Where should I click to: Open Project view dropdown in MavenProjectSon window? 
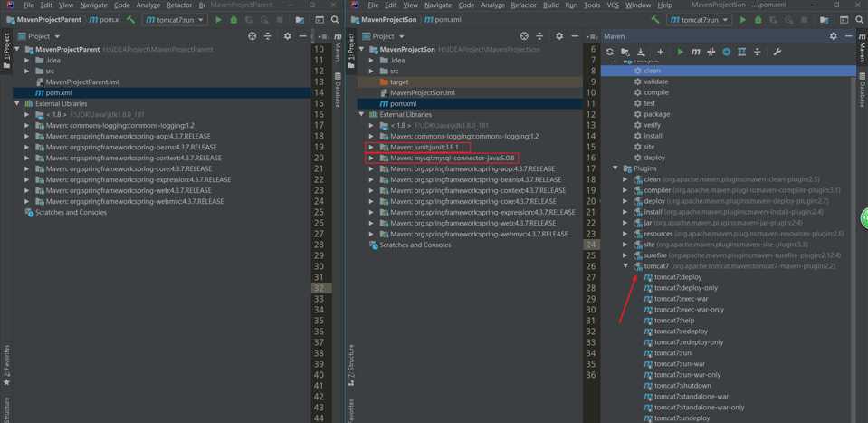[x=383, y=36]
